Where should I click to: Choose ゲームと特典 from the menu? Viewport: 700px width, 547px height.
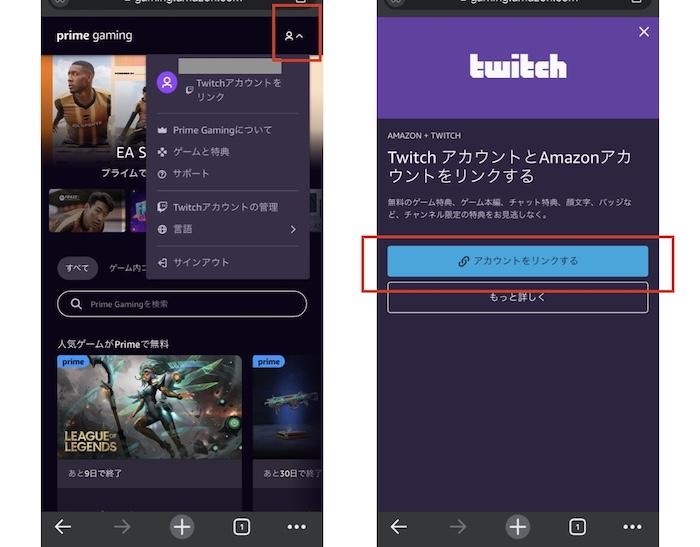point(201,152)
